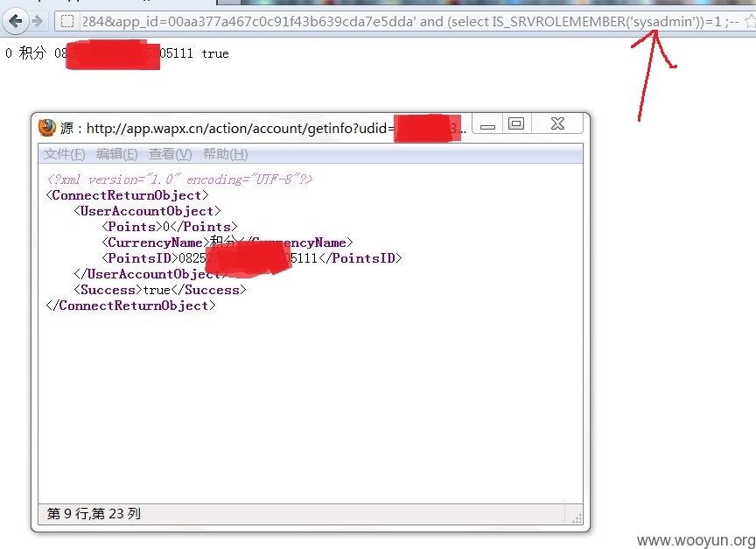Click the <Points>0</Points> line
This screenshot has width=756, height=549.
[x=170, y=227]
